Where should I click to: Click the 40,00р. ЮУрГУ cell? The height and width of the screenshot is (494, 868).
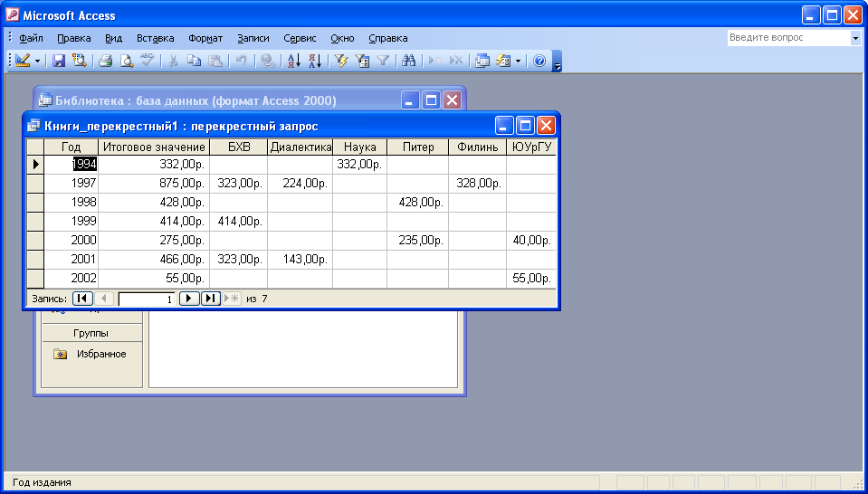point(531,240)
